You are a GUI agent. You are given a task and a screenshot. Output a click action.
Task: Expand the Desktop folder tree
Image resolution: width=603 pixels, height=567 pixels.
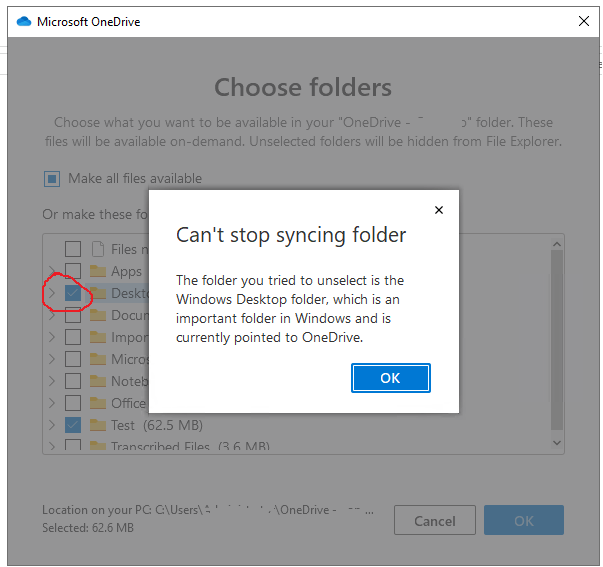coord(52,293)
